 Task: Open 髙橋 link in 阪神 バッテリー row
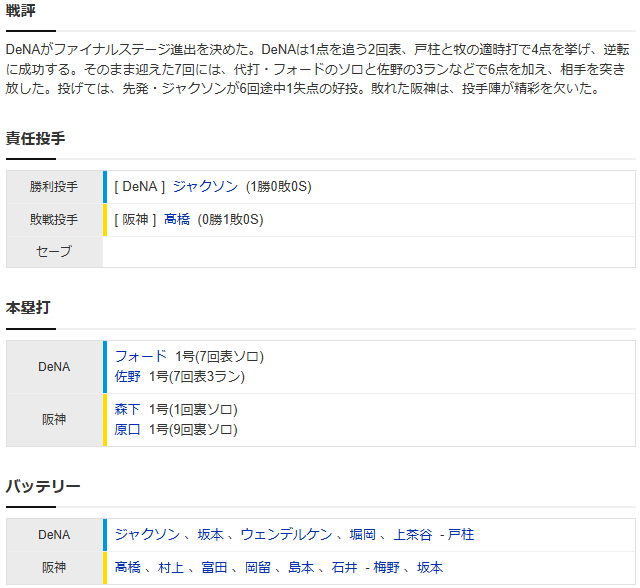click(x=127, y=567)
